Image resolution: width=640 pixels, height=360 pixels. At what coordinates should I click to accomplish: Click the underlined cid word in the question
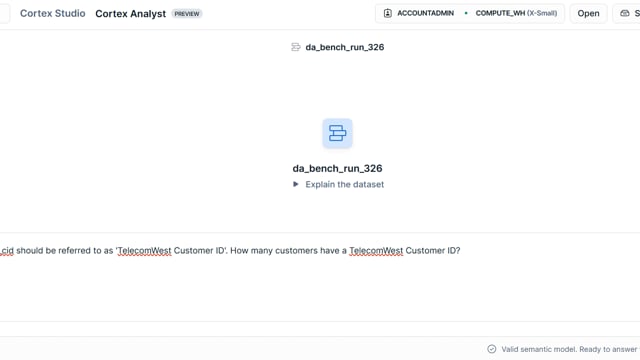point(7,251)
